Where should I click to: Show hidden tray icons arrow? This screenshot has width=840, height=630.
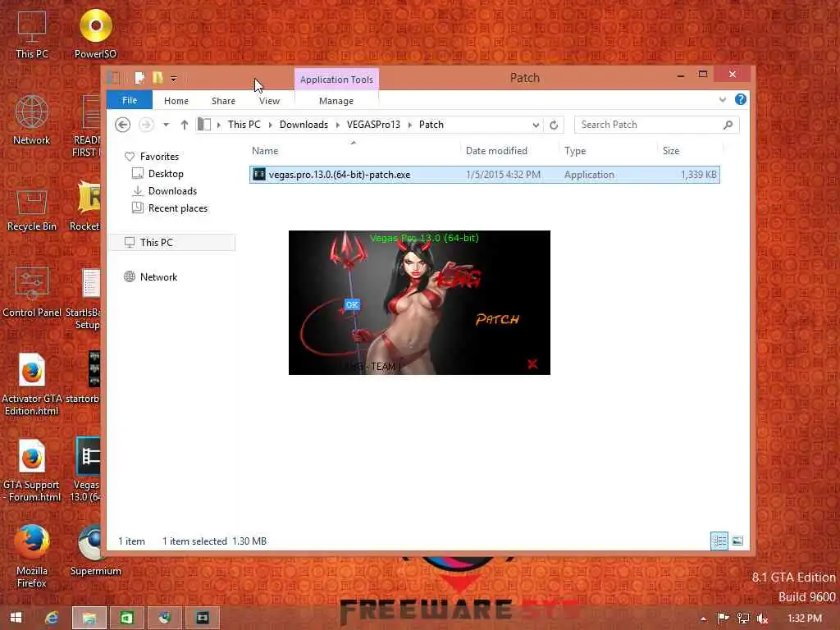coord(703,619)
